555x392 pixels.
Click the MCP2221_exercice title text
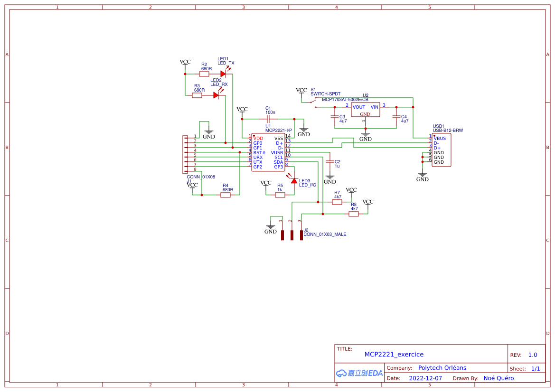(394, 354)
